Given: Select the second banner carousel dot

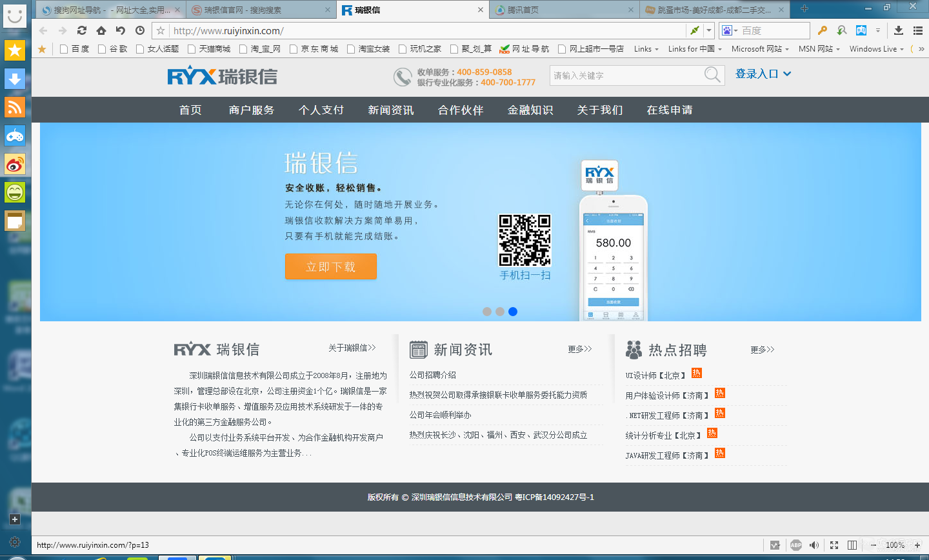Looking at the screenshot, I should coord(500,312).
